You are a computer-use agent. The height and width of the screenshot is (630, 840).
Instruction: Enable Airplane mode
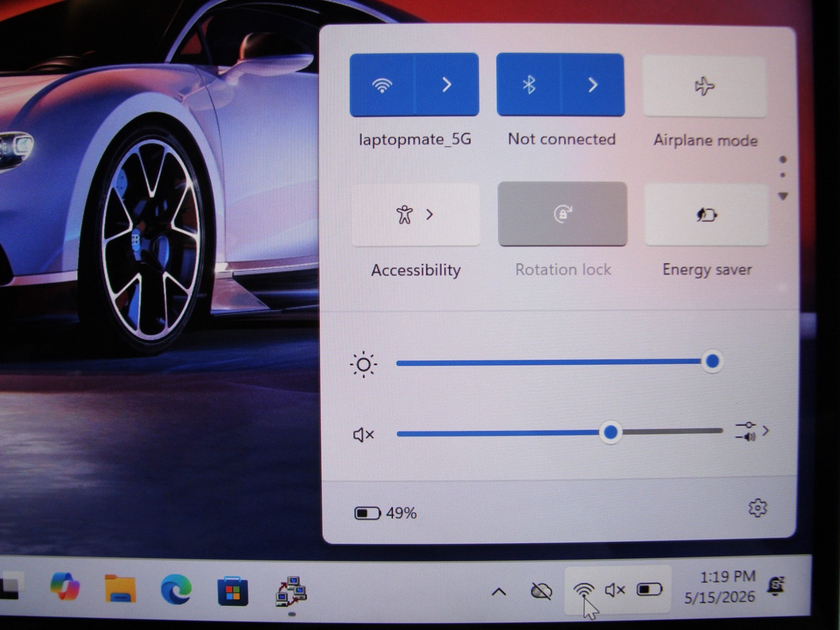[705, 86]
